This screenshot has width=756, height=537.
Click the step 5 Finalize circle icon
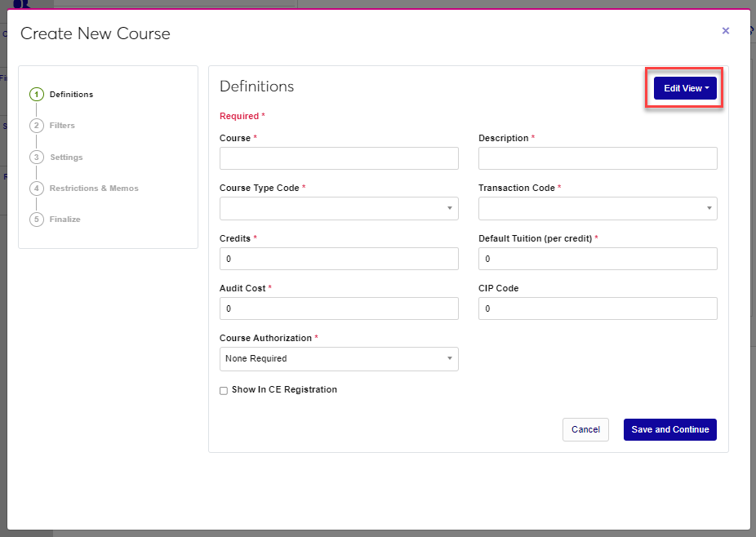click(36, 220)
